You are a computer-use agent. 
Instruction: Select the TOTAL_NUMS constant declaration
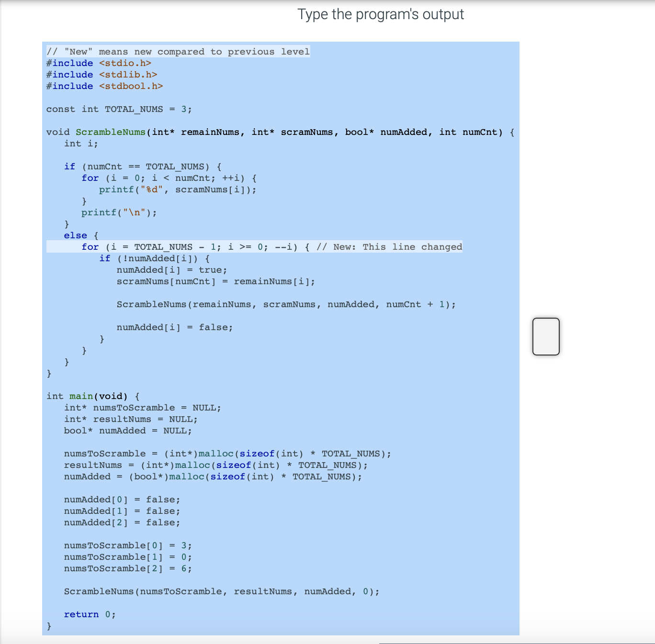point(119,109)
